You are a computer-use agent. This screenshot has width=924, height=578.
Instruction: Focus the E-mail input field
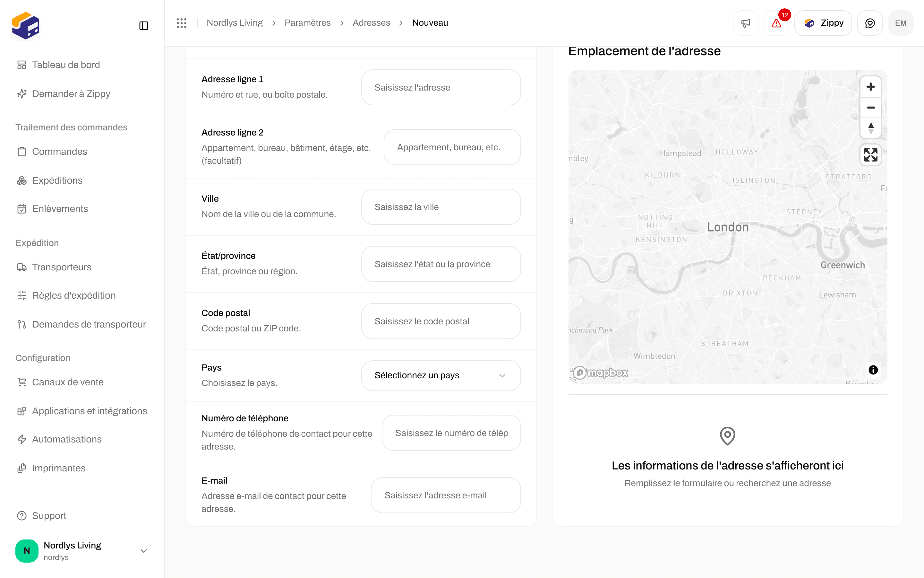(446, 495)
